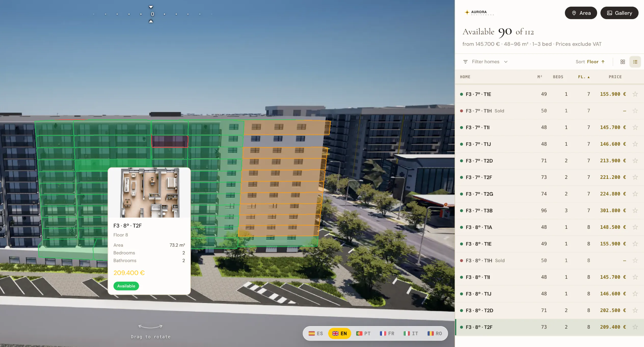Open the Area map view
644x347 pixels.
click(581, 13)
